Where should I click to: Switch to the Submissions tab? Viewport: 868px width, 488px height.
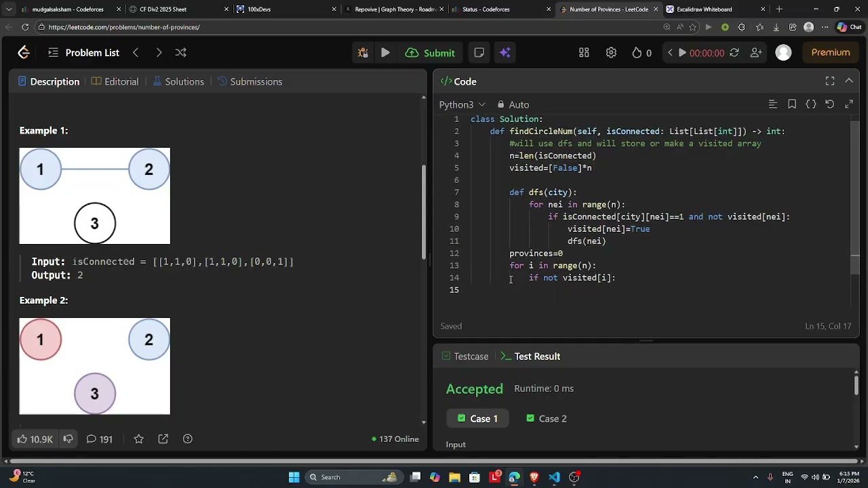[x=250, y=81]
